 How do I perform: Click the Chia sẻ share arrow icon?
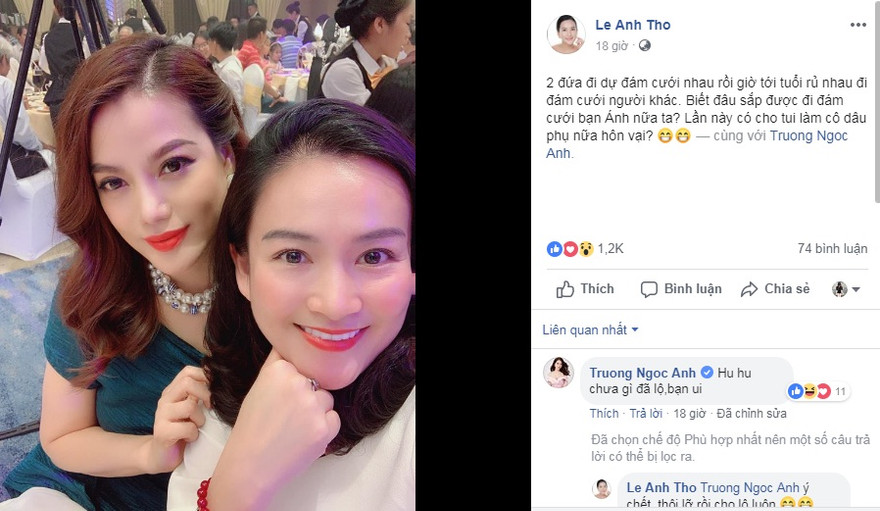(749, 289)
